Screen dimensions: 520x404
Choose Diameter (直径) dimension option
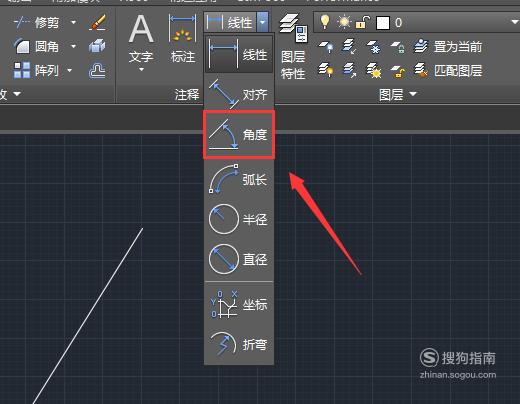click(x=239, y=259)
